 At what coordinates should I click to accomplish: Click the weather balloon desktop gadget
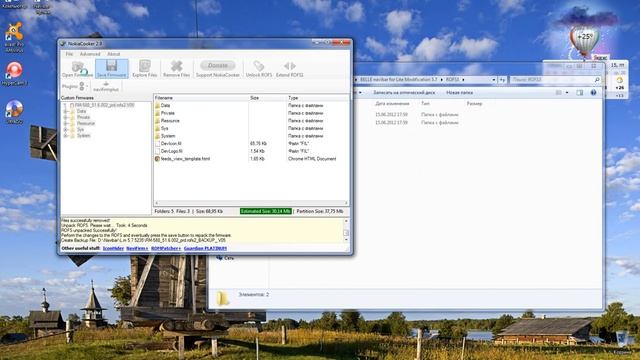coord(584,40)
